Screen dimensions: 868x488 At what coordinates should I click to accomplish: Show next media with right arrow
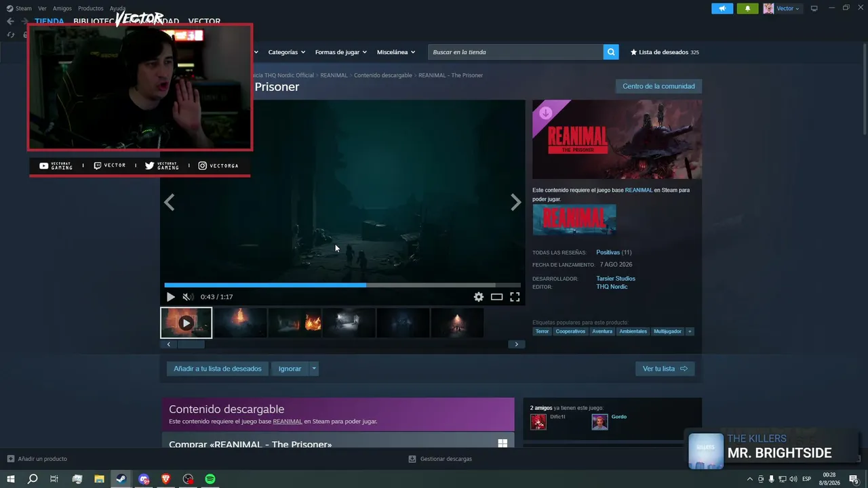[515, 202]
